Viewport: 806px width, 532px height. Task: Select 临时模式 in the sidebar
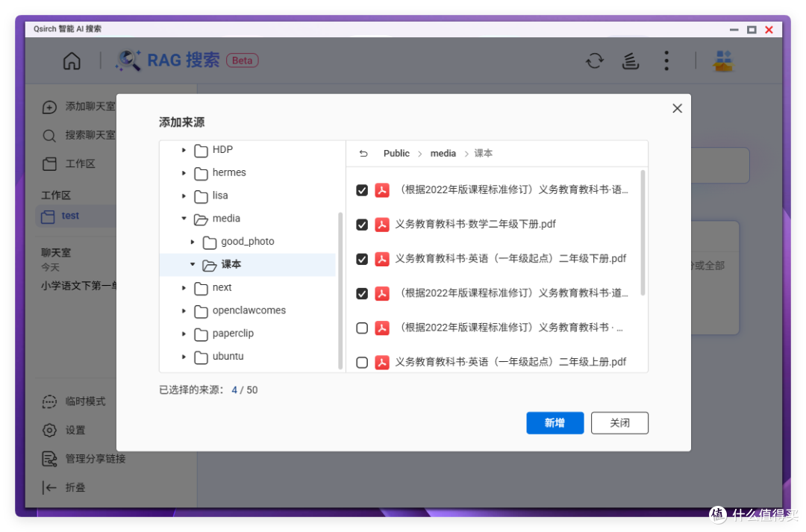coord(85,401)
